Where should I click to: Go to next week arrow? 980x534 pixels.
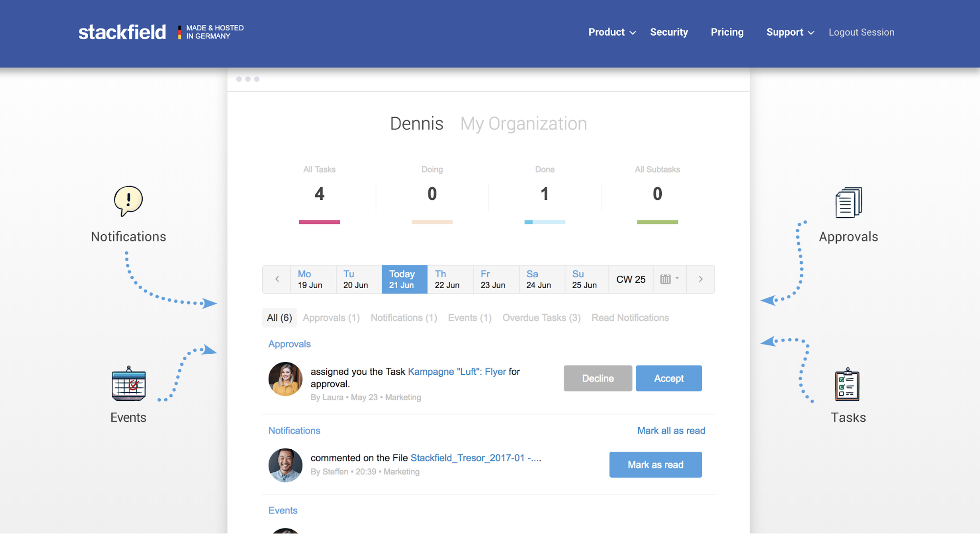[x=701, y=279]
